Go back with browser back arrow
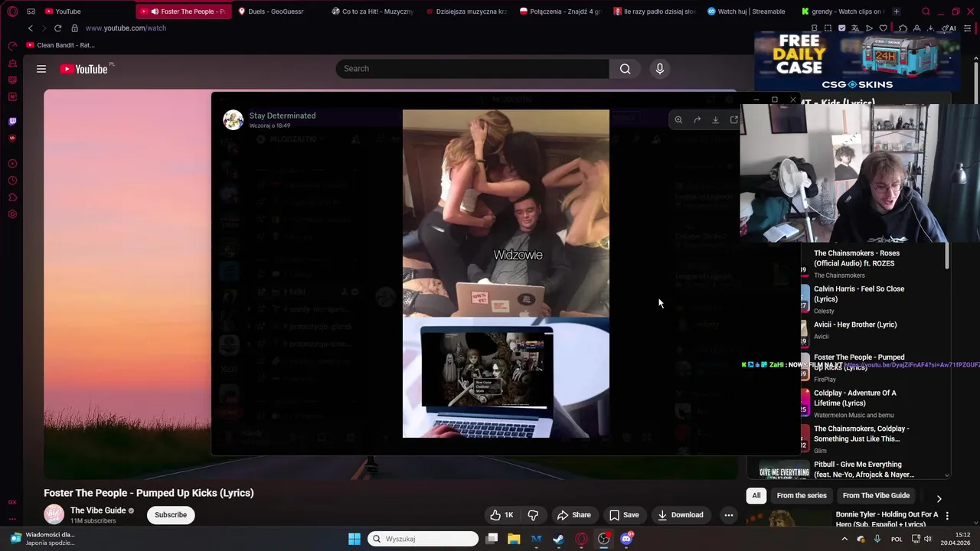 (x=31, y=28)
